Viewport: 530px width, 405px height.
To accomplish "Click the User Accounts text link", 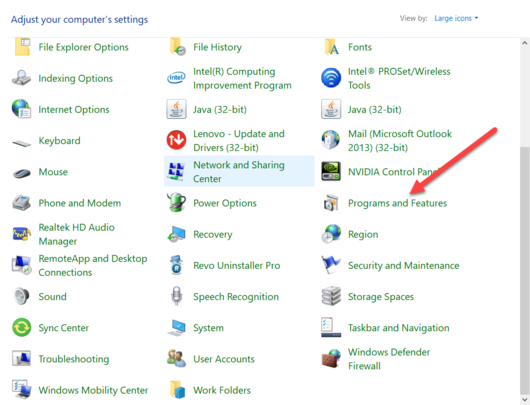I will tap(224, 359).
